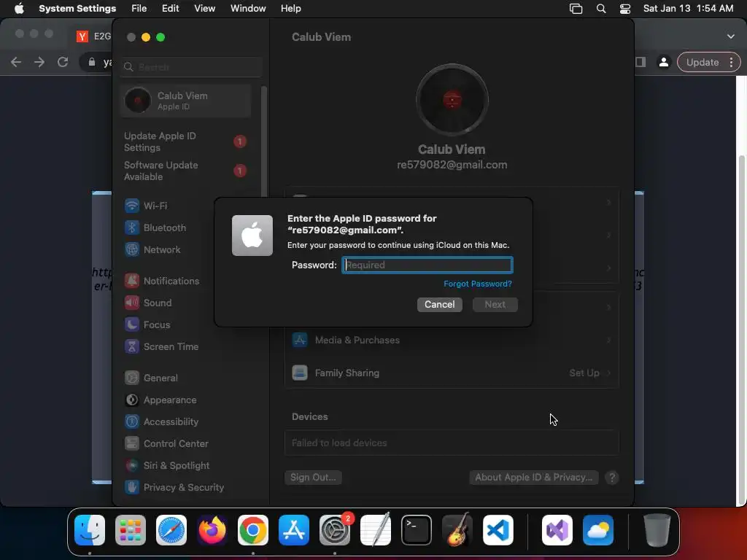Image resolution: width=747 pixels, height=560 pixels.
Task: Open Visual Studio purple Dock icon
Action: [557, 530]
